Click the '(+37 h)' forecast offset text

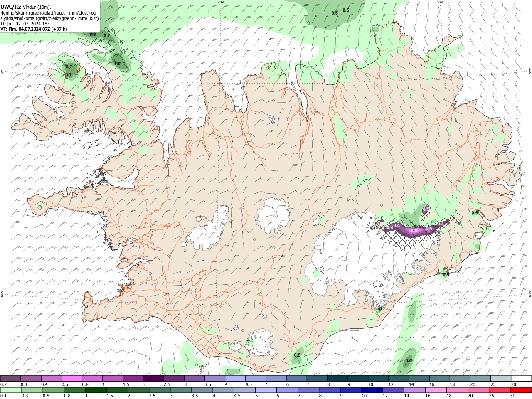(60, 29)
